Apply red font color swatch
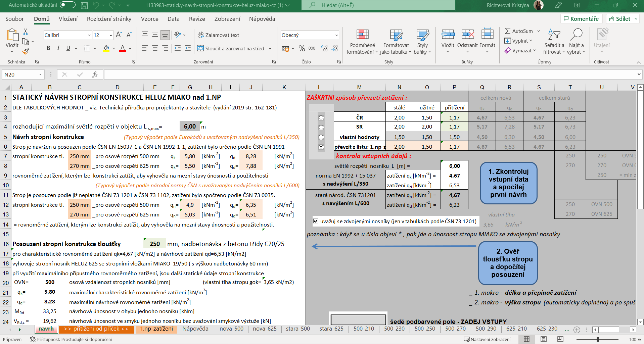The image size is (644, 344). coord(123,48)
